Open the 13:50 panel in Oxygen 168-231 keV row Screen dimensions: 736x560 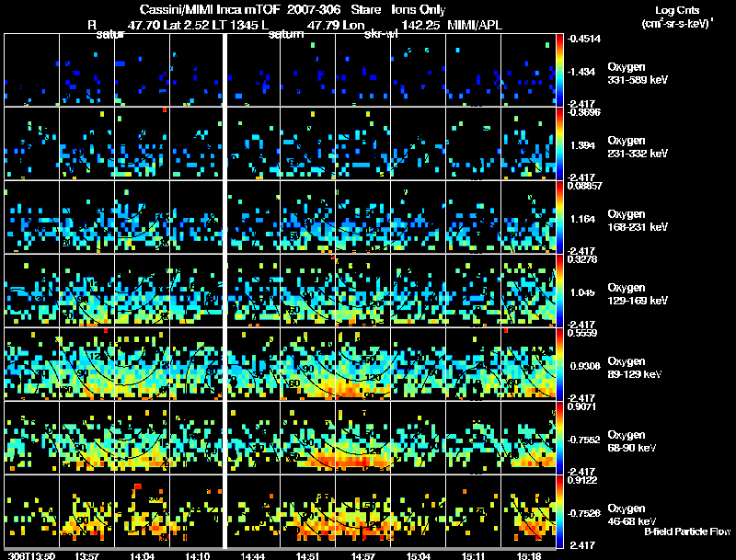[31, 217]
